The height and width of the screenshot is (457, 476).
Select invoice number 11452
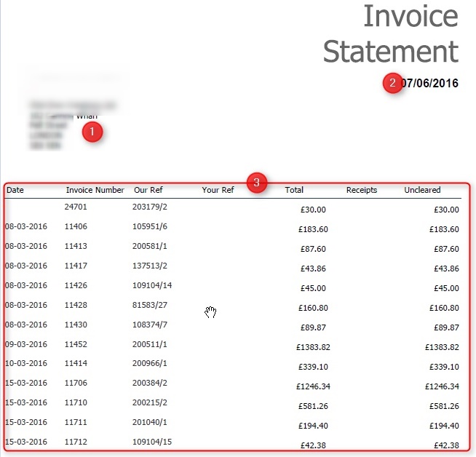click(x=76, y=344)
